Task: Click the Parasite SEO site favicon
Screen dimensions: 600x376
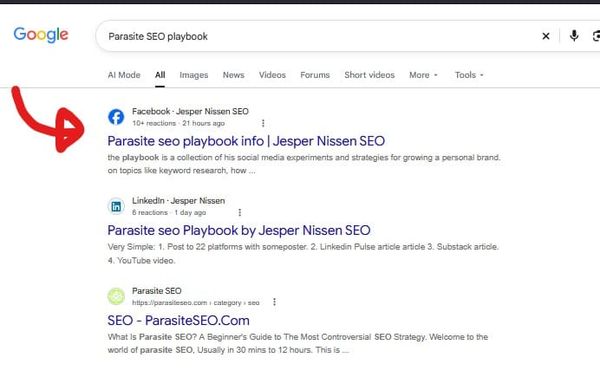Action: 116,296
